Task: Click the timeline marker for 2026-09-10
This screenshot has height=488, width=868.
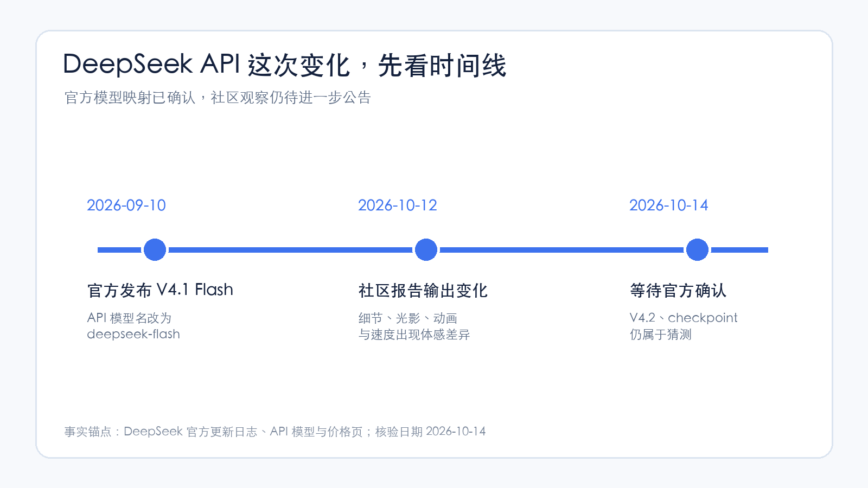Action: 155,250
